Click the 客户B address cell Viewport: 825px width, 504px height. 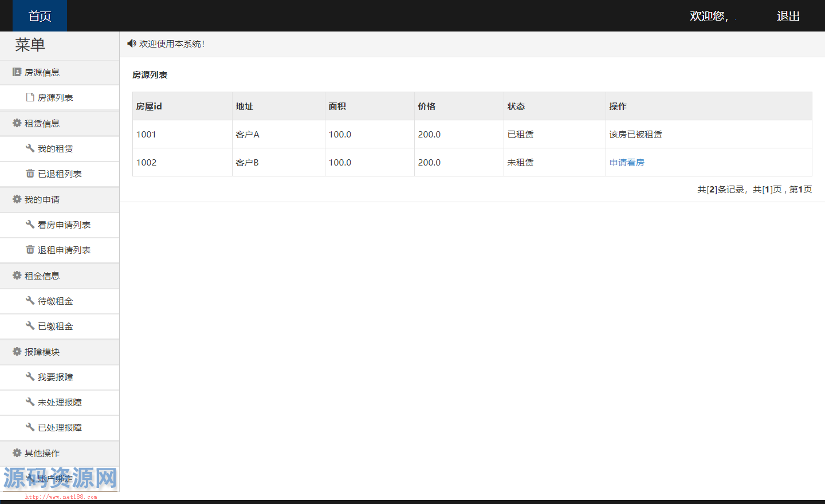(278, 162)
